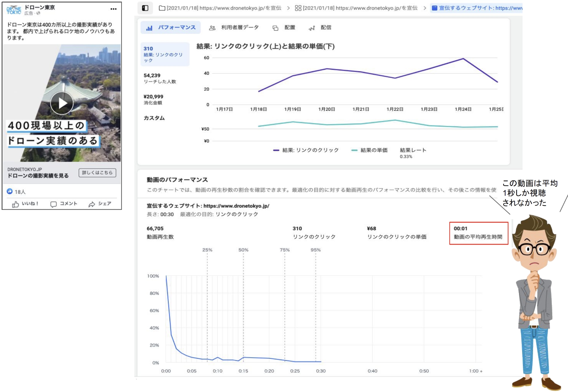The height and width of the screenshot is (392, 568).
Task: Click the 50% marker on retention chart
Action: 243,250
